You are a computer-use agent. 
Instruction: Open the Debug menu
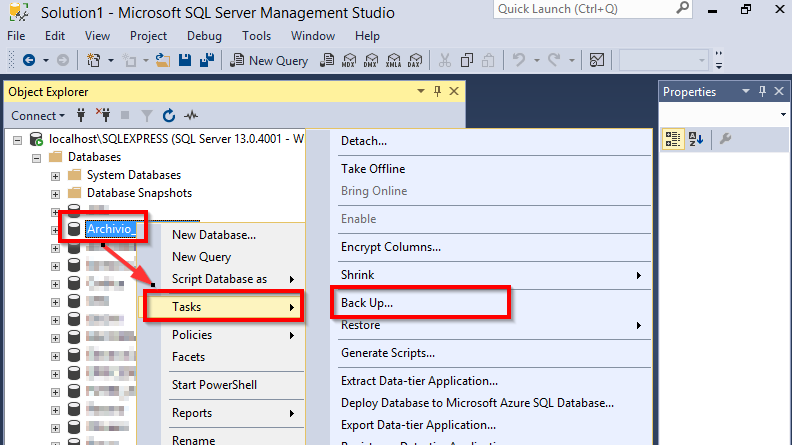pos(205,36)
